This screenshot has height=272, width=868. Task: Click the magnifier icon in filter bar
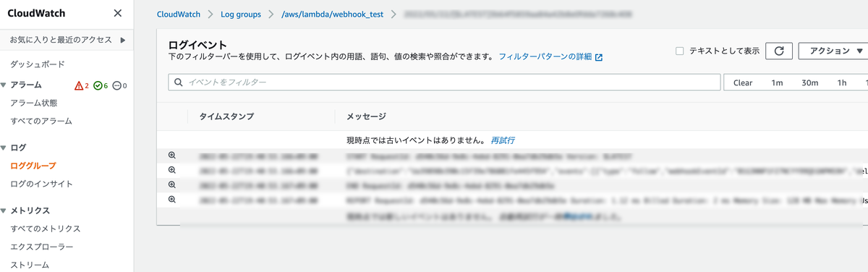point(178,82)
